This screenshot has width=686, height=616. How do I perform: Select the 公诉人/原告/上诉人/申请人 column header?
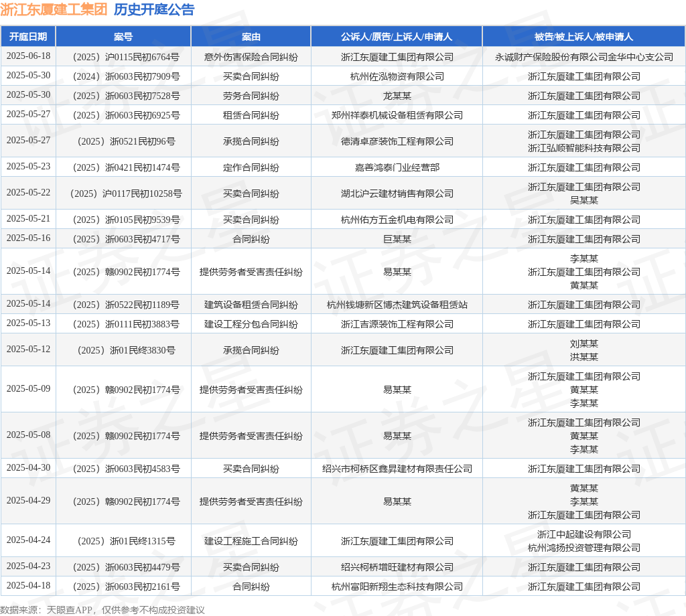pyautogui.click(x=397, y=37)
